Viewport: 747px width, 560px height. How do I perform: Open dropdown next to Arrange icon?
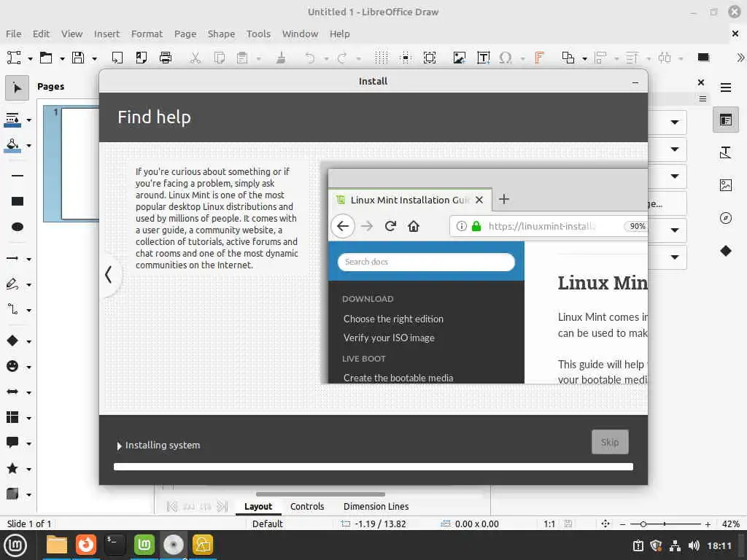pos(584,58)
